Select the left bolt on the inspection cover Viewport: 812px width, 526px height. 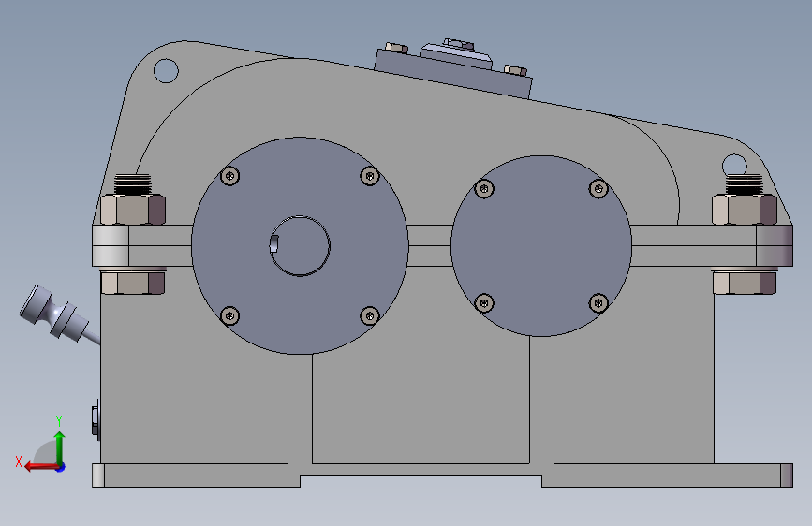397,48
